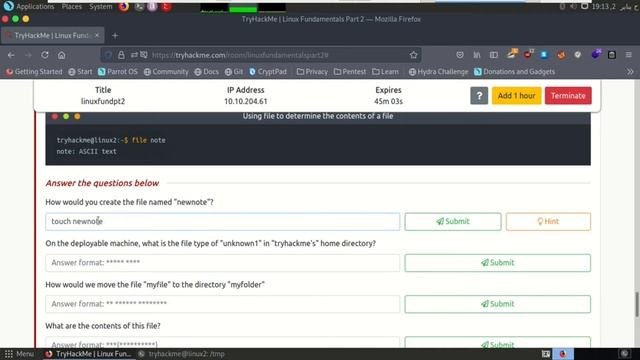Reload the TryHackMe page

(x=45, y=55)
